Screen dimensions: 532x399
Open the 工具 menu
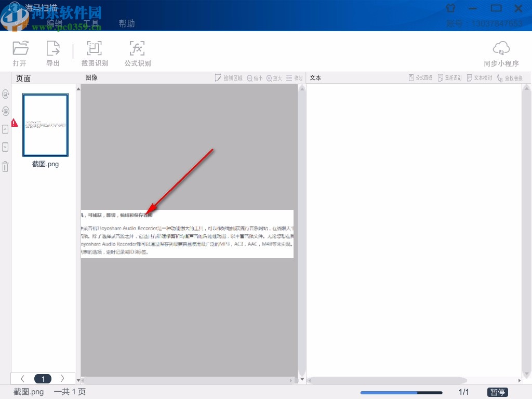pos(91,23)
